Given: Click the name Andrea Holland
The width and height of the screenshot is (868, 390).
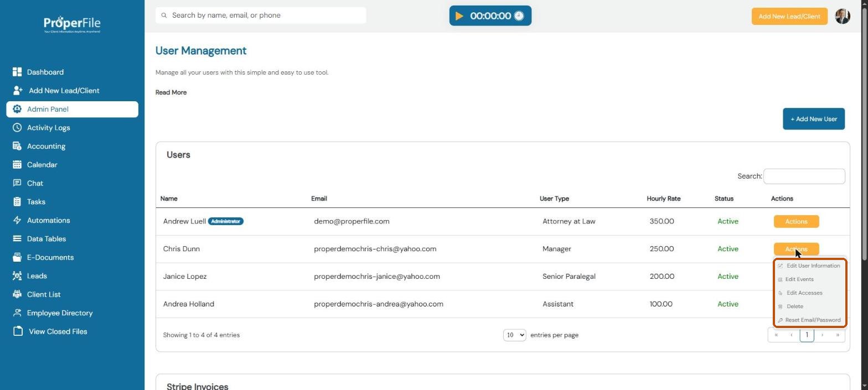Looking at the screenshot, I should 189,304.
